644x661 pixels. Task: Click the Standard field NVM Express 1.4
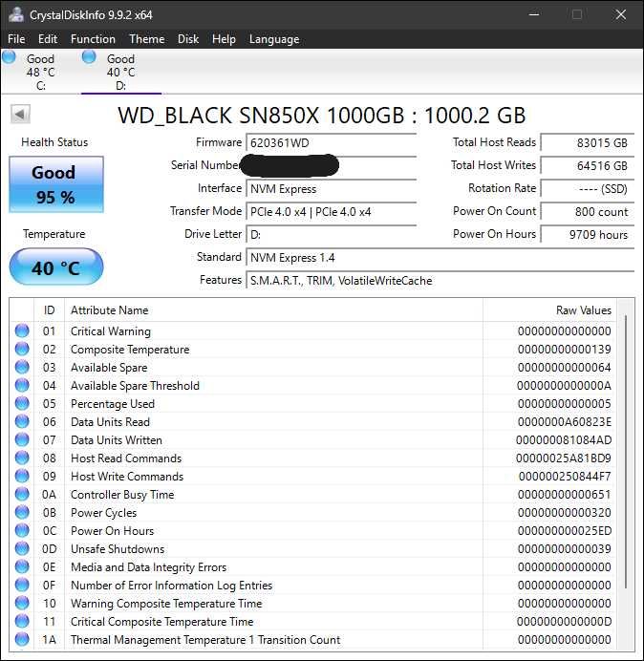click(440, 258)
